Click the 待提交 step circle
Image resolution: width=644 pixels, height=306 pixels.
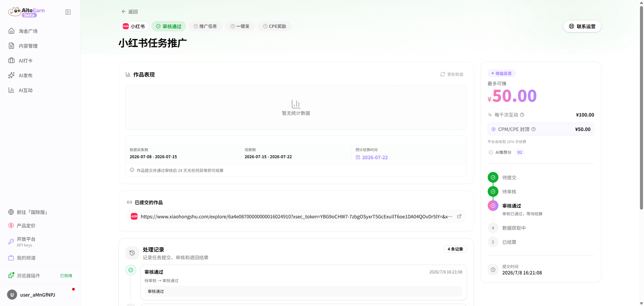(493, 177)
